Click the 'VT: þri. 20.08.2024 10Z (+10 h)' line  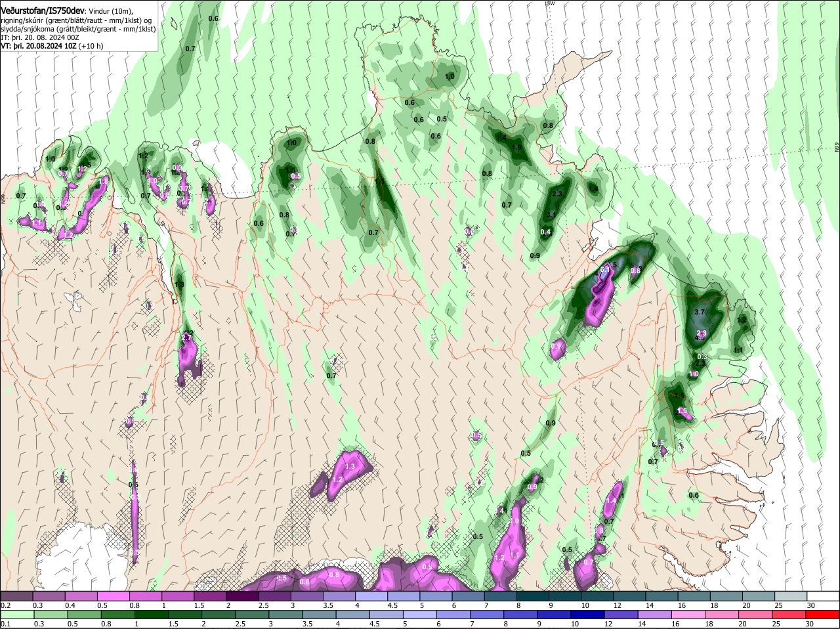click(x=52, y=46)
